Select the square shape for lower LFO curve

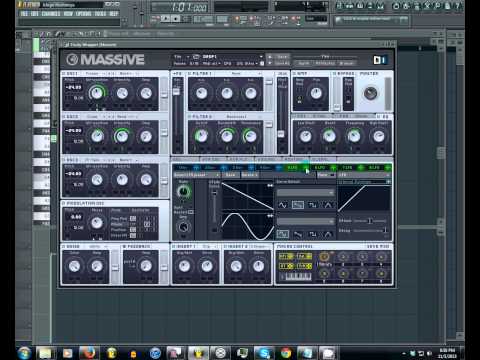[313, 234]
